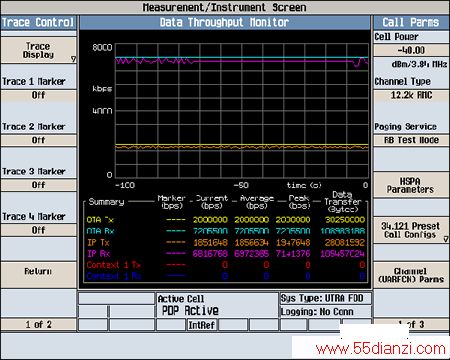
Task: Open Paging Service RB Test Mode setting
Action: point(411,140)
